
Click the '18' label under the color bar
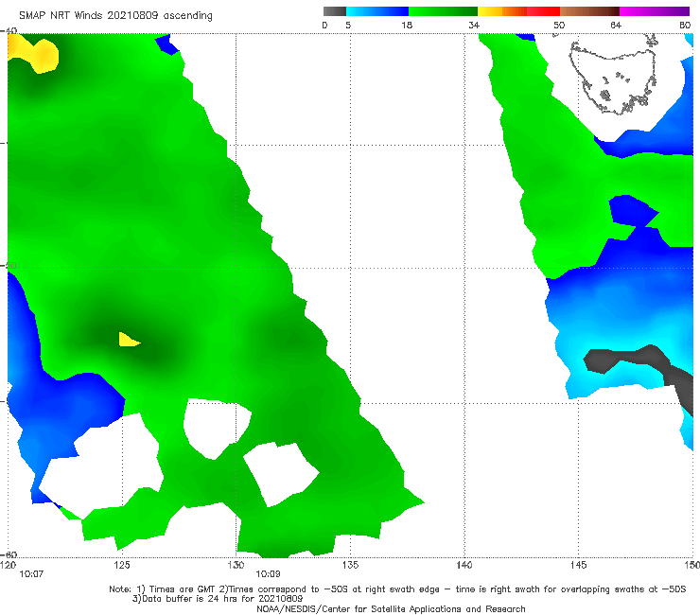[x=407, y=25]
